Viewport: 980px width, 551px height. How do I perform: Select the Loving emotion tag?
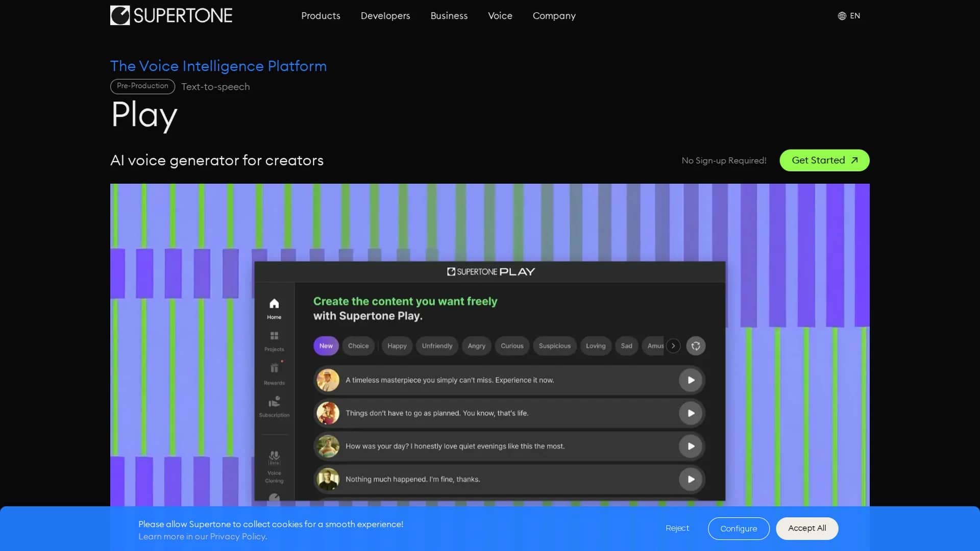[x=596, y=346]
